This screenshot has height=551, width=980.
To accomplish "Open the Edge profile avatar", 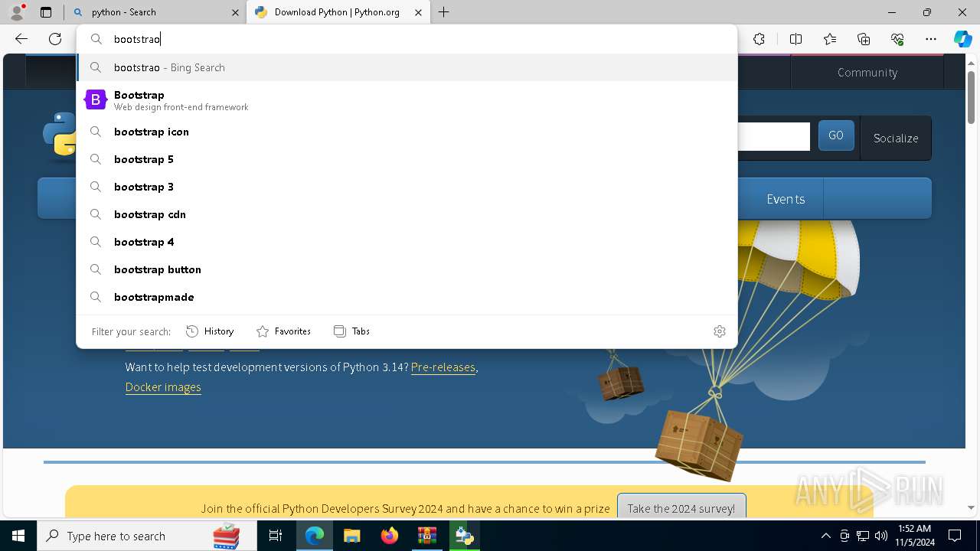I will (x=17, y=12).
